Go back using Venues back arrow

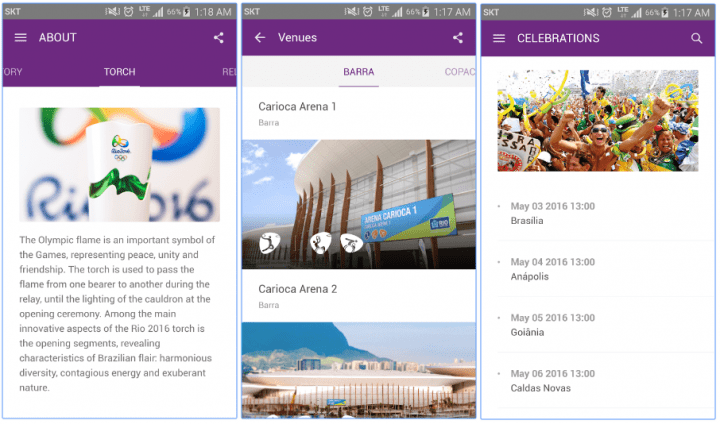coord(260,38)
